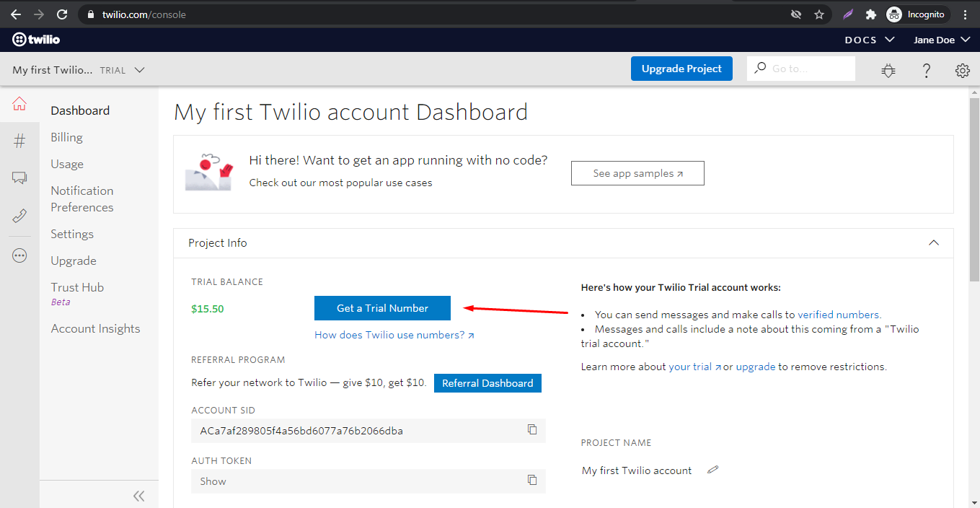Open Account Insights menu item

[95, 328]
